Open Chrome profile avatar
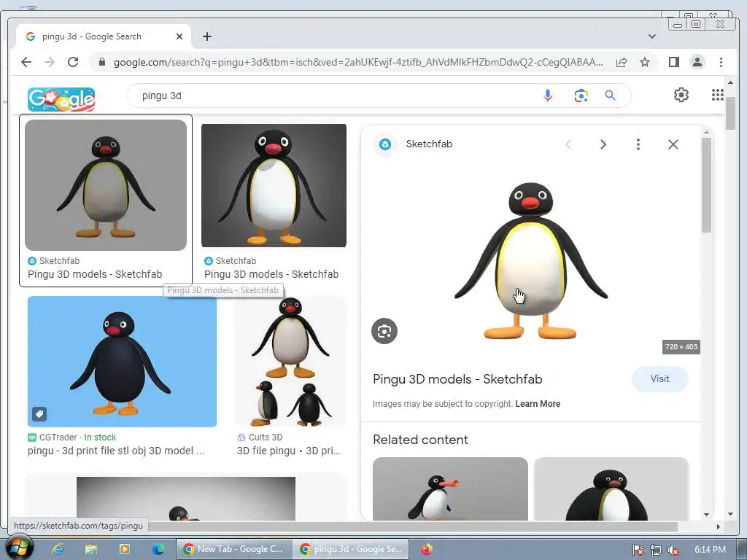The image size is (747, 560). coord(697,62)
